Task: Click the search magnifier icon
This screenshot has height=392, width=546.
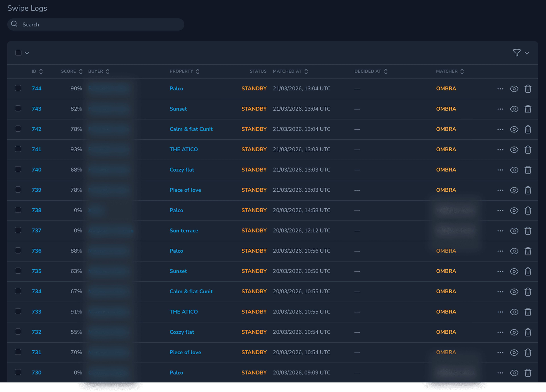Action: pos(14,24)
